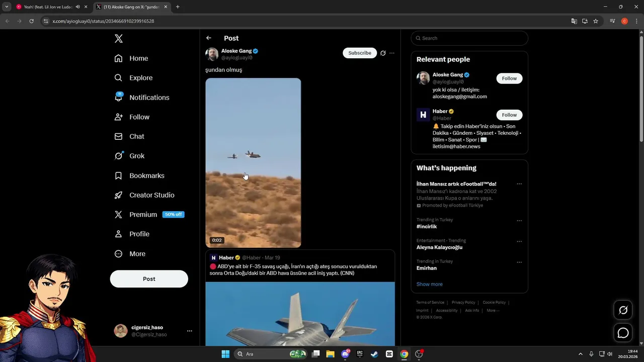644x362 pixels.
Task: Follow Aloske Gang in Relevant people
Action: coord(509,78)
